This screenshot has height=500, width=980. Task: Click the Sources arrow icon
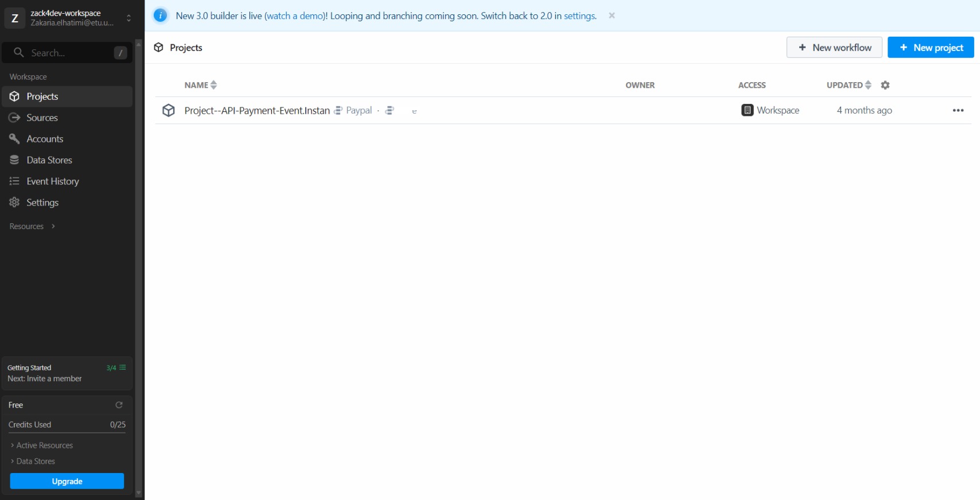pyautogui.click(x=14, y=118)
